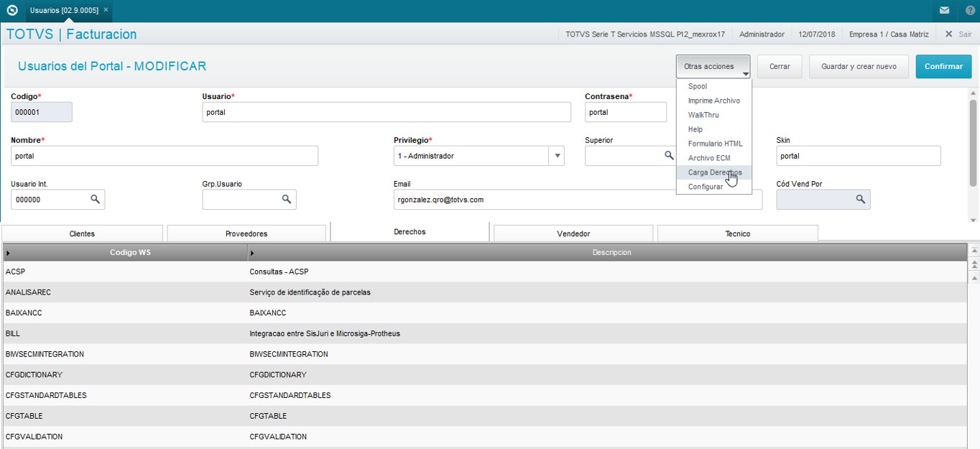Select the BAIXANCC code cell

125,313
